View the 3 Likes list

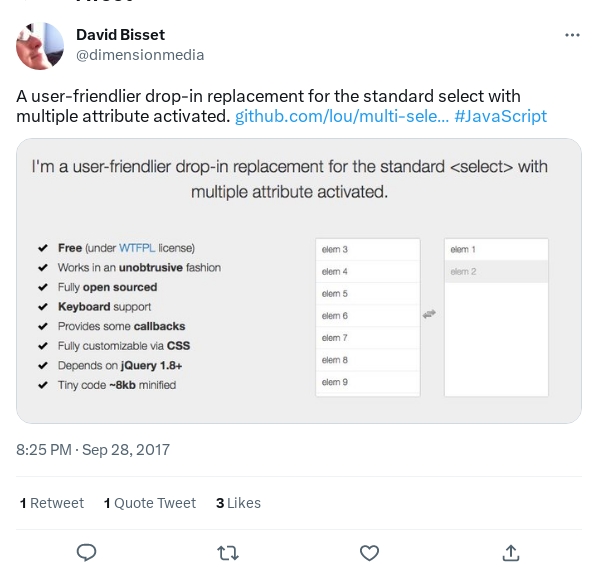[x=238, y=503]
